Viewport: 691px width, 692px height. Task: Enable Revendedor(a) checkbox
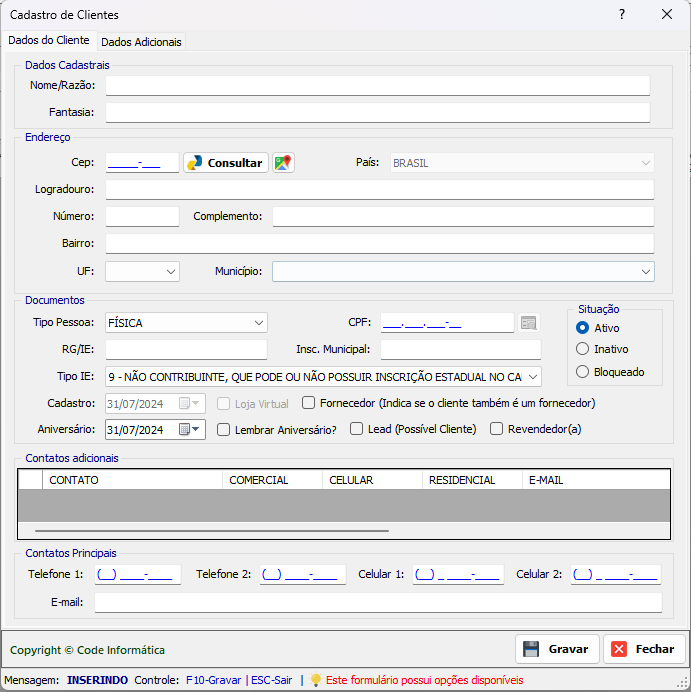pyautogui.click(x=496, y=429)
